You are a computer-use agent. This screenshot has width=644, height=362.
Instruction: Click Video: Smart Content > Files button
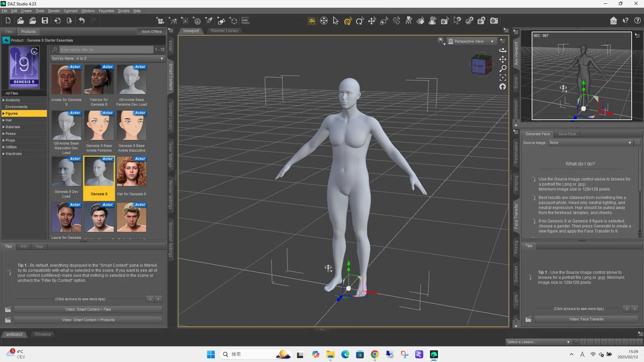[88, 309]
